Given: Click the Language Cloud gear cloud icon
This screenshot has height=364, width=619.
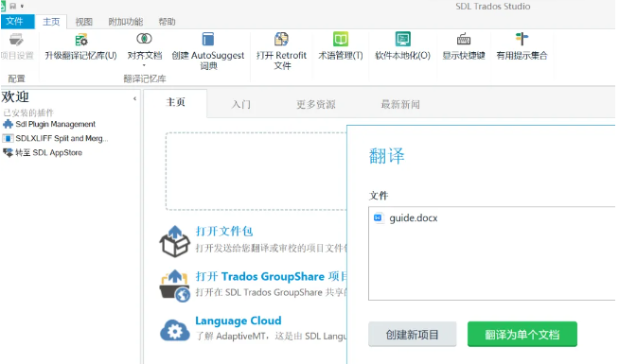Looking at the screenshot, I should [174, 330].
